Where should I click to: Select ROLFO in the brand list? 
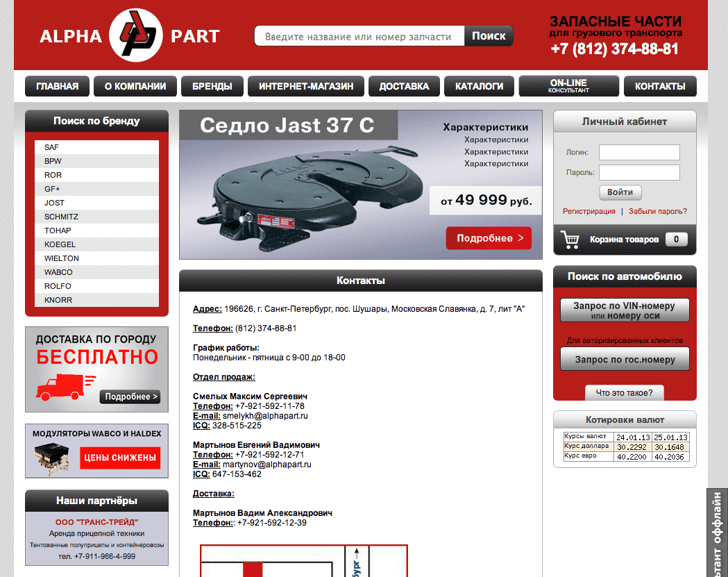tap(96, 286)
